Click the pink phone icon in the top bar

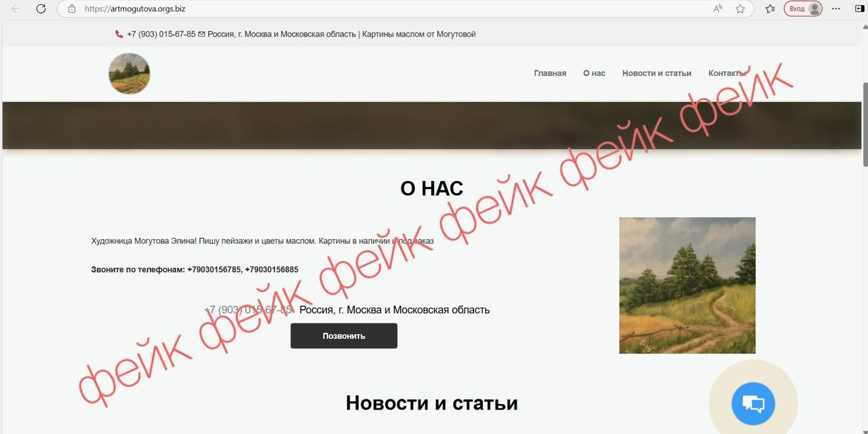click(119, 34)
